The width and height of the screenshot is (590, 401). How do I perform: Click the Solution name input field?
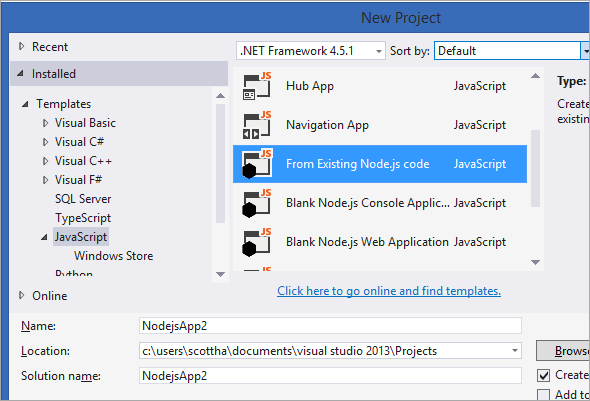tap(330, 375)
